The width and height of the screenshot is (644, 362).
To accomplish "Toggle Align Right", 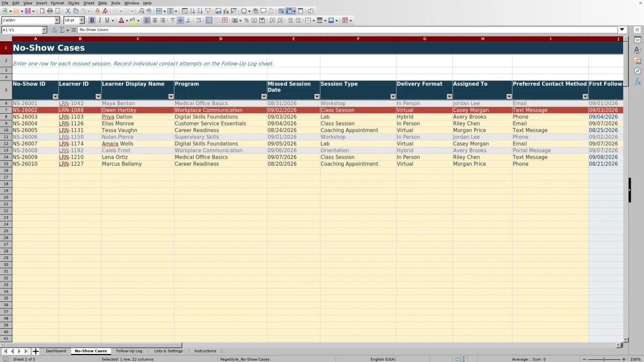I will (162, 20).
